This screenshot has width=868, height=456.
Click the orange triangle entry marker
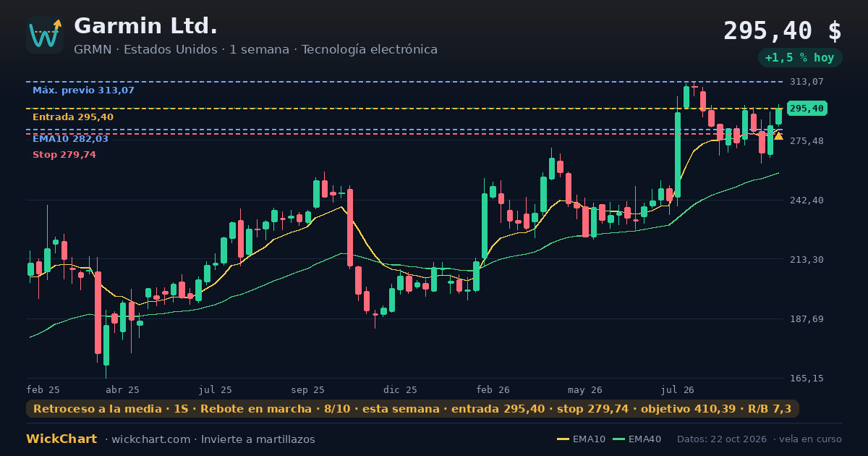pos(778,135)
